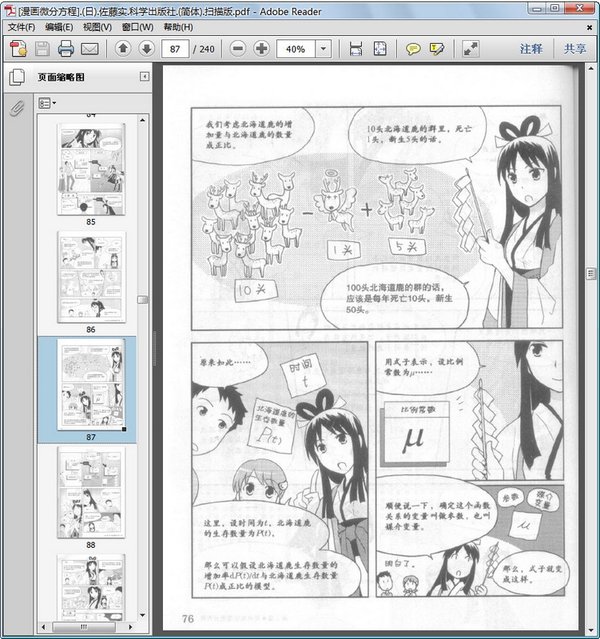Viewport: 600px width, 639px height.
Task: Add a sticky note comment
Action: pos(413,49)
